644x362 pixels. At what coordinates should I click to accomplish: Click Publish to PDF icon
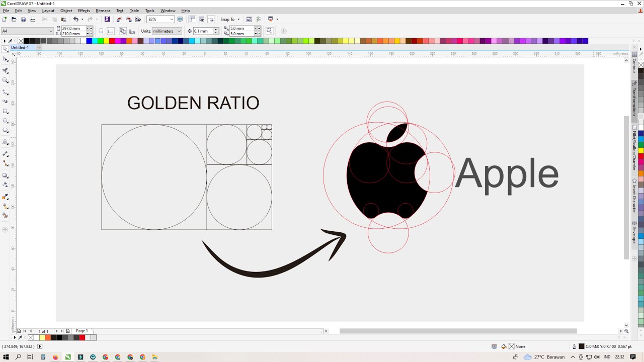pos(138,19)
